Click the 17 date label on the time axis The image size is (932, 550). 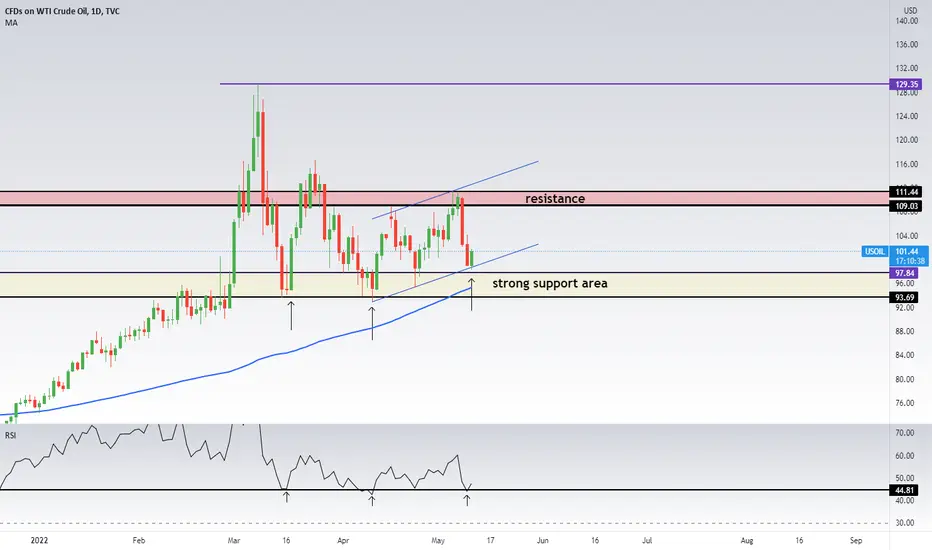(x=490, y=540)
